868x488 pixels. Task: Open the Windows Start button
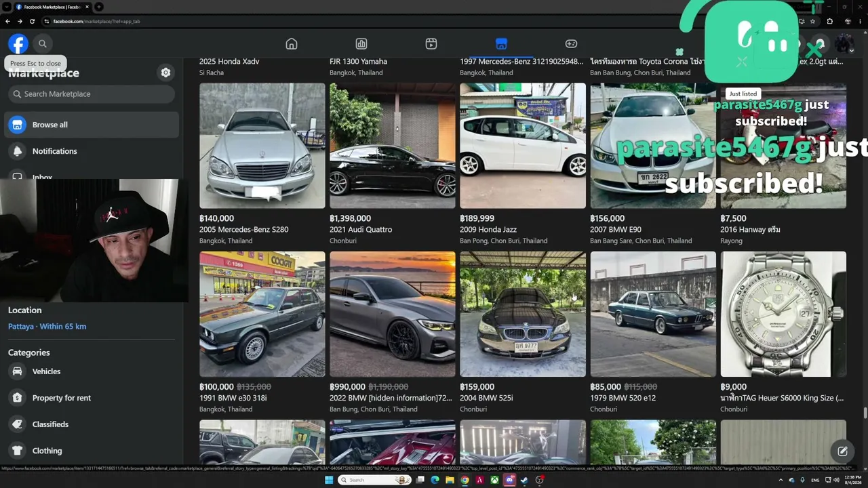pos(329,480)
